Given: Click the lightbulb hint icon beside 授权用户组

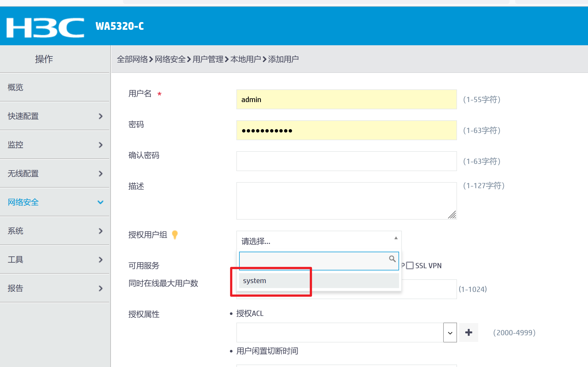Looking at the screenshot, I should click(x=175, y=235).
